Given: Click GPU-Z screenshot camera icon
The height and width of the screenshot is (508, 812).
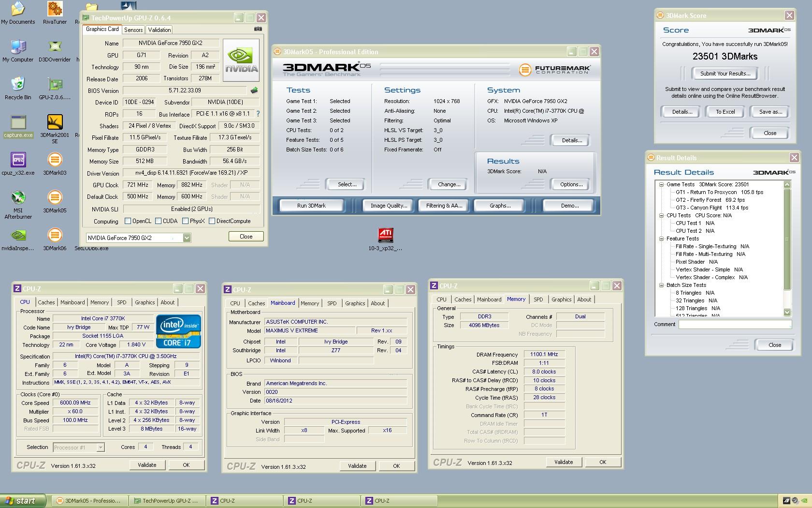Looking at the screenshot, I should point(258,29).
